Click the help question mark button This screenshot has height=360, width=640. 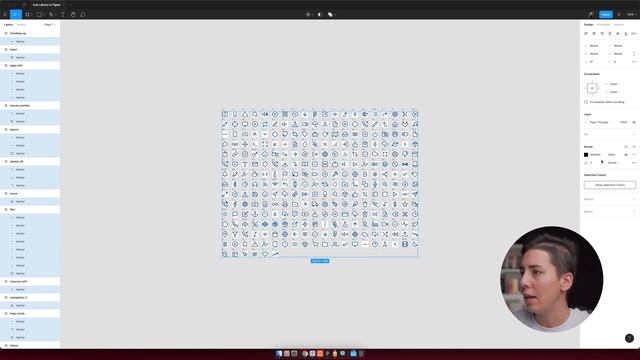click(629, 338)
